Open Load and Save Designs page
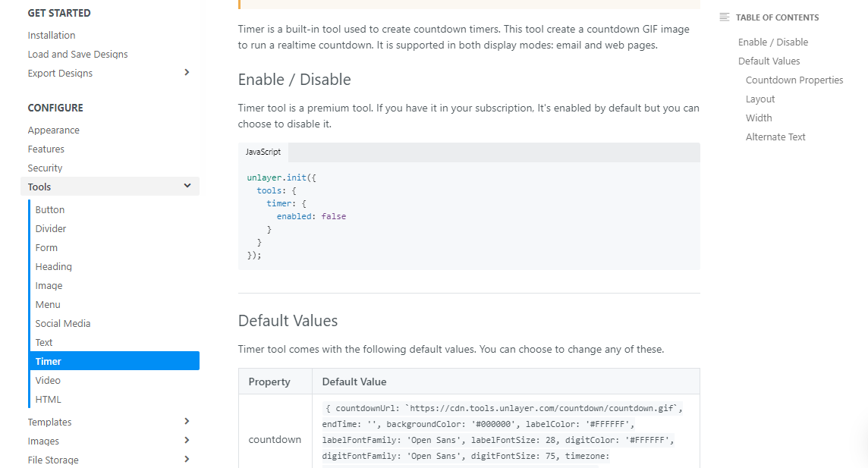The image size is (868, 468). (x=77, y=54)
